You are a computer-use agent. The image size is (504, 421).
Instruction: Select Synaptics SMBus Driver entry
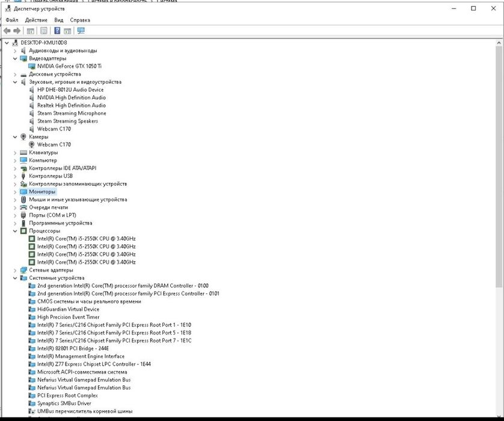point(64,404)
